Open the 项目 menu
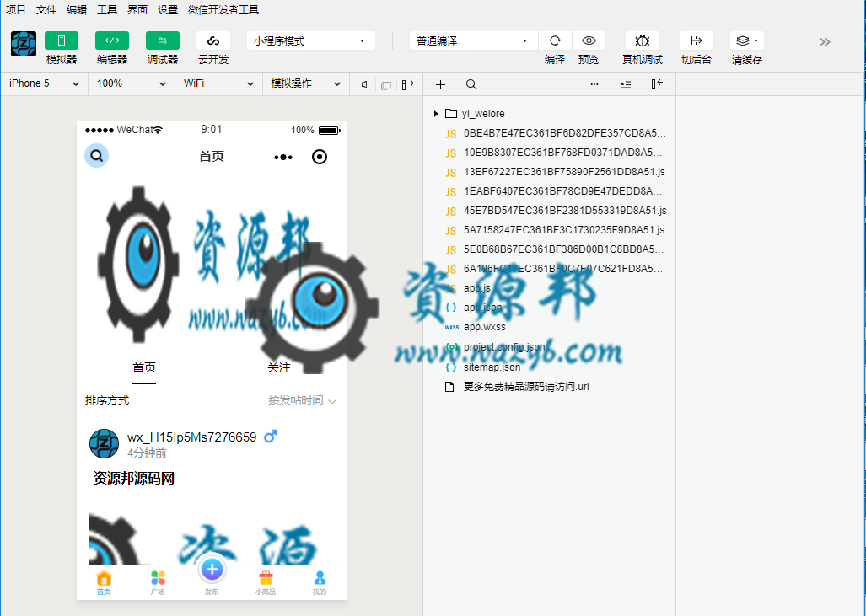The width and height of the screenshot is (866, 616). pyautogui.click(x=16, y=9)
